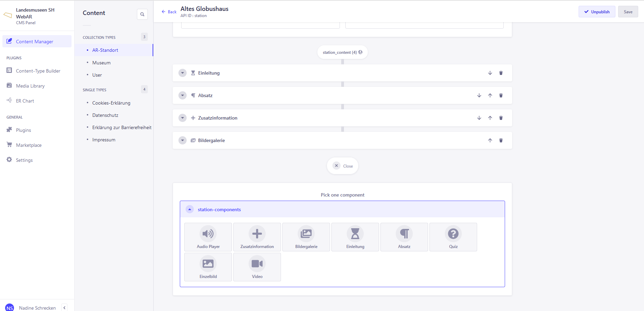This screenshot has height=311, width=644.
Task: Move Einleitung component down
Action: tap(490, 73)
